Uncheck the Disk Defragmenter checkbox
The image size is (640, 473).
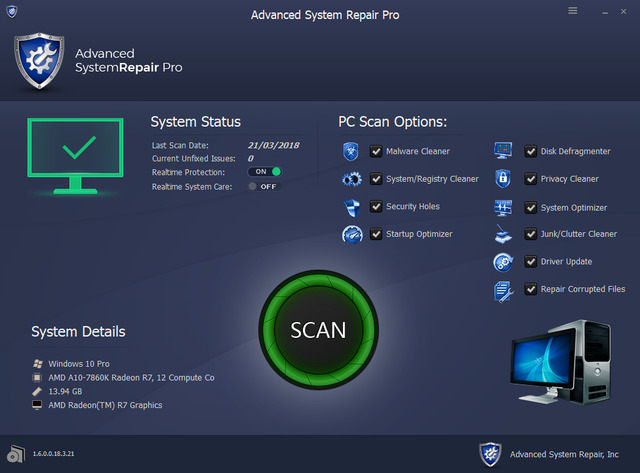(530, 152)
